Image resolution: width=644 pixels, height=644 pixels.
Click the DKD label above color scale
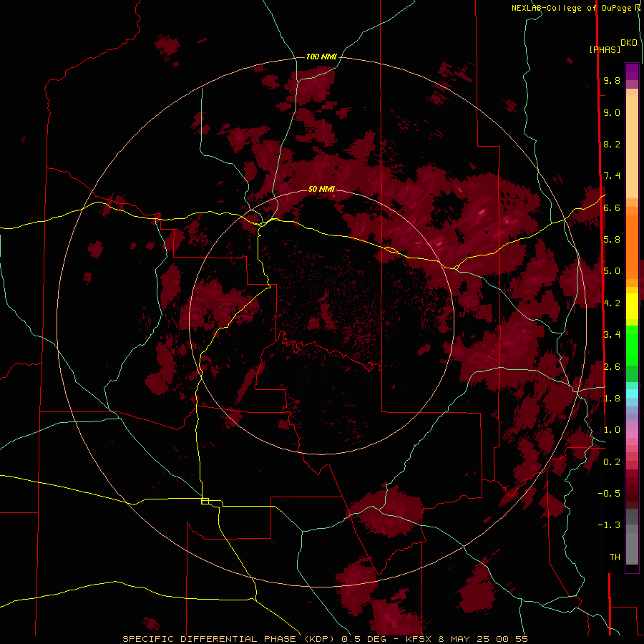click(629, 43)
